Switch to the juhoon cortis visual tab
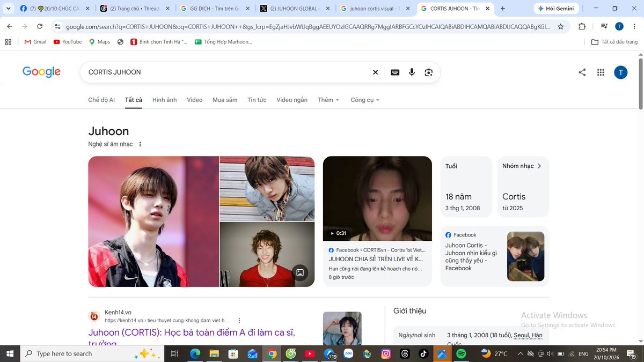 click(x=376, y=9)
